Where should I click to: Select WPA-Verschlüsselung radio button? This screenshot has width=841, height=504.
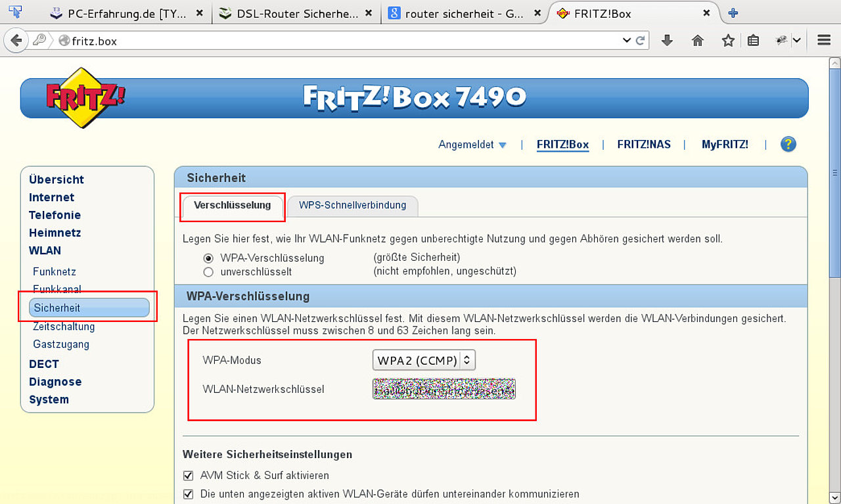[208, 258]
